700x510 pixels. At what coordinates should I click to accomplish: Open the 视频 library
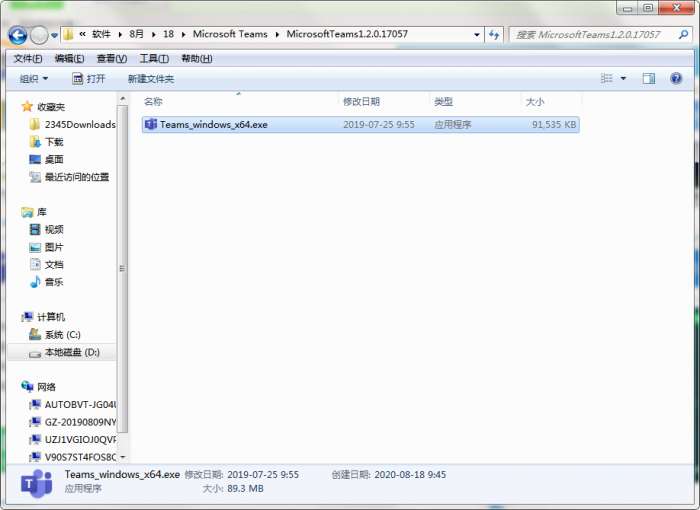pyautogui.click(x=54, y=230)
